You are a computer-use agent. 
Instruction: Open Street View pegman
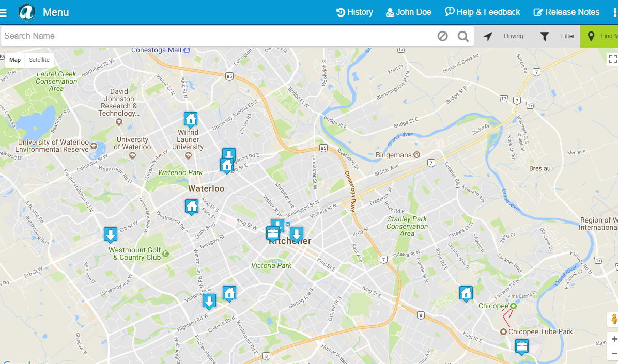pos(614,319)
